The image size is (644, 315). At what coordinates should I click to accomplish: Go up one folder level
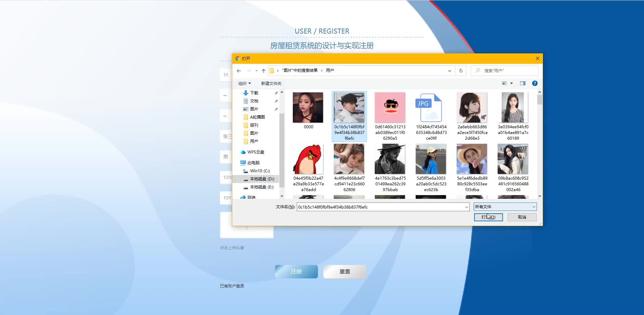264,71
